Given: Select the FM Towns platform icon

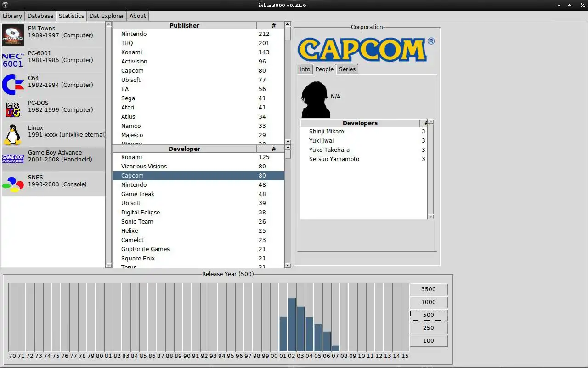Looking at the screenshot, I should [x=13, y=35].
